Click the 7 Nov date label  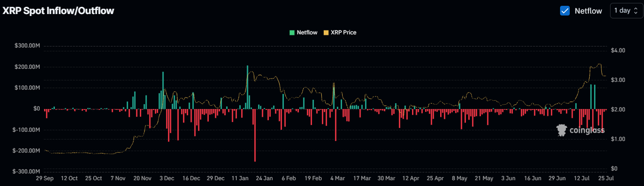[x=118, y=178]
